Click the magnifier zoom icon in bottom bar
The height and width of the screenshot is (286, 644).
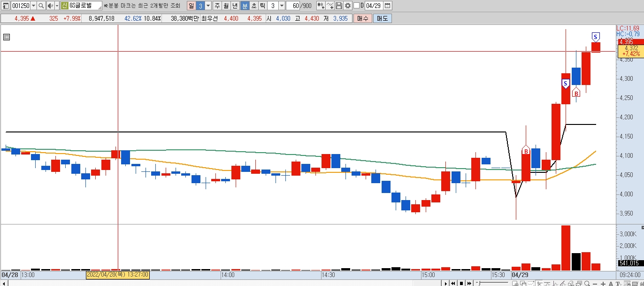tap(587, 283)
